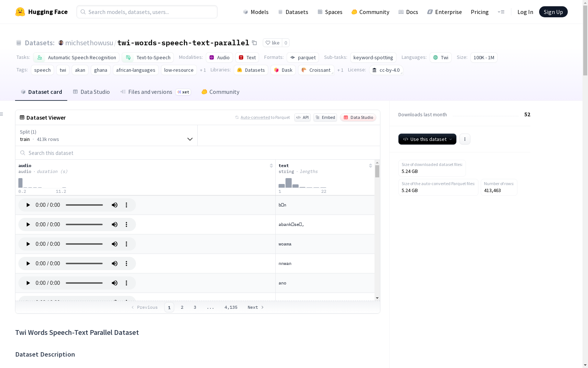Image resolution: width=588 pixels, height=368 pixels.
Task: Open more options for nnwan audio player
Action: coord(126,263)
